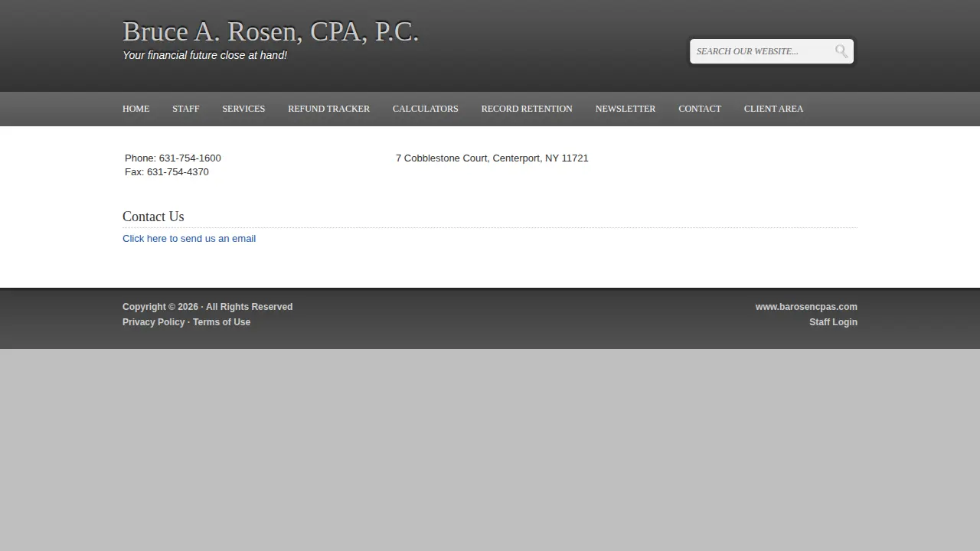This screenshot has width=980, height=551.
Task: Click the tagline Your financial future close at hand!
Action: (x=204, y=55)
